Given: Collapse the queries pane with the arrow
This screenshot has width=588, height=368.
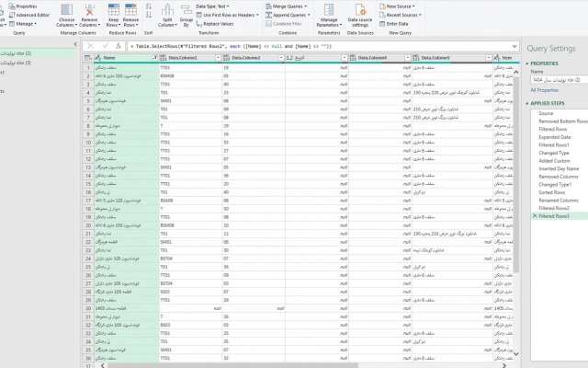Looking at the screenshot, I should [x=75, y=44].
